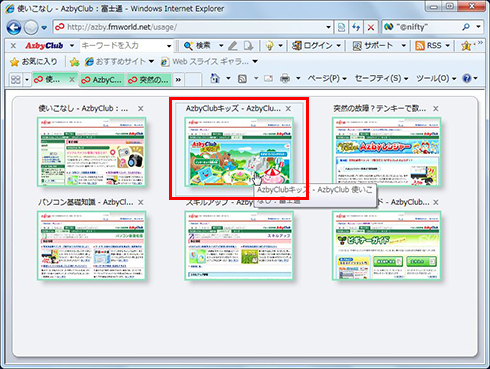Close the ビギナーガイド thumbnail

pyautogui.click(x=436, y=202)
